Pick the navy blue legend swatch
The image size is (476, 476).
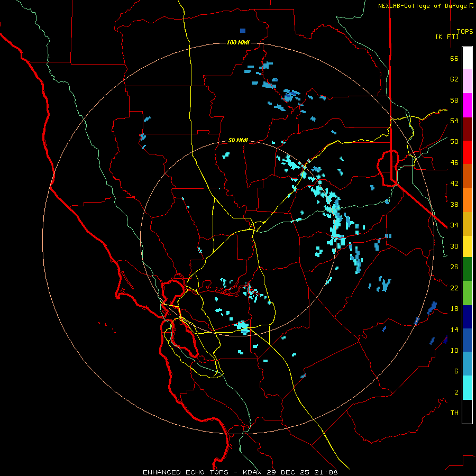467,317
